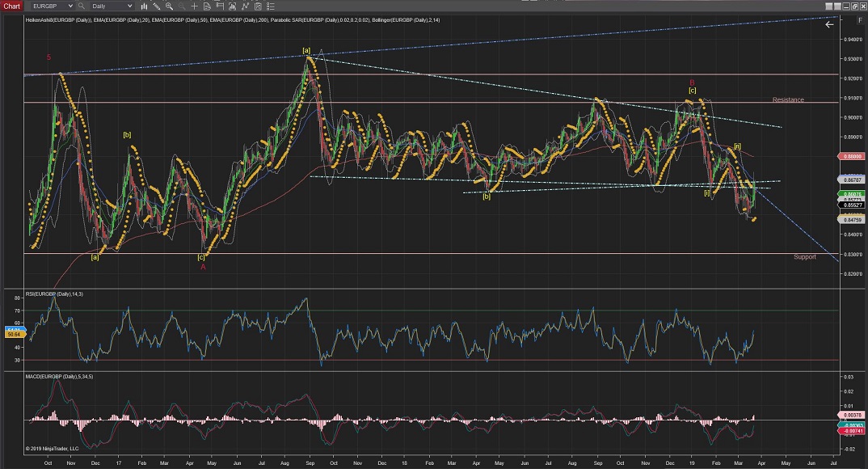868x469 pixels.
Task: Open the drawing tools ruler icon
Action: [x=157, y=6]
